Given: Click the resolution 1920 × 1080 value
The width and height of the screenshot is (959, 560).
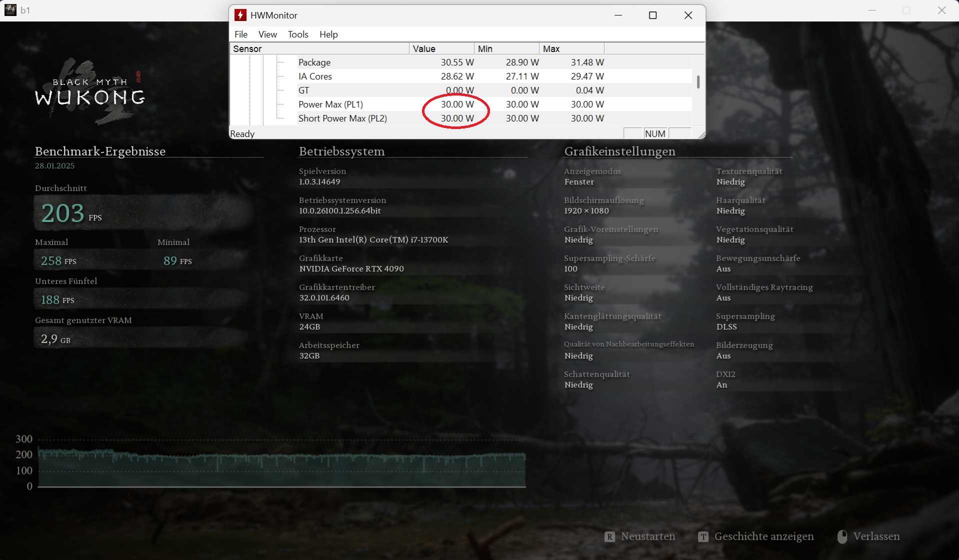Looking at the screenshot, I should tap(586, 210).
